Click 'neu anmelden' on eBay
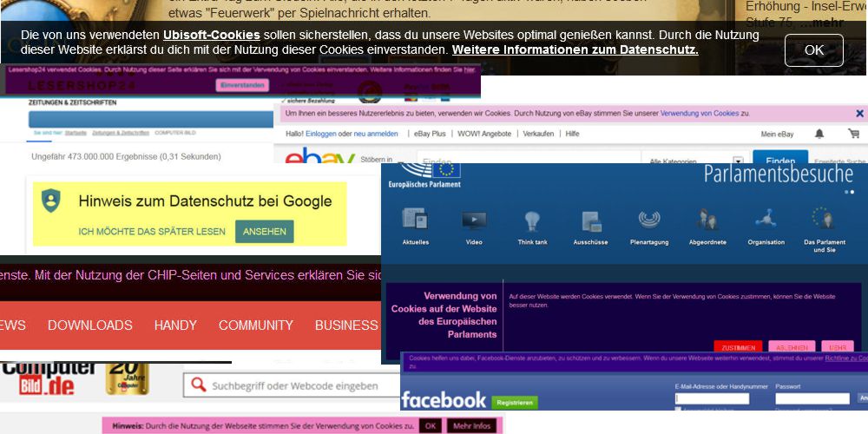This screenshot has width=868, height=434. (x=376, y=134)
